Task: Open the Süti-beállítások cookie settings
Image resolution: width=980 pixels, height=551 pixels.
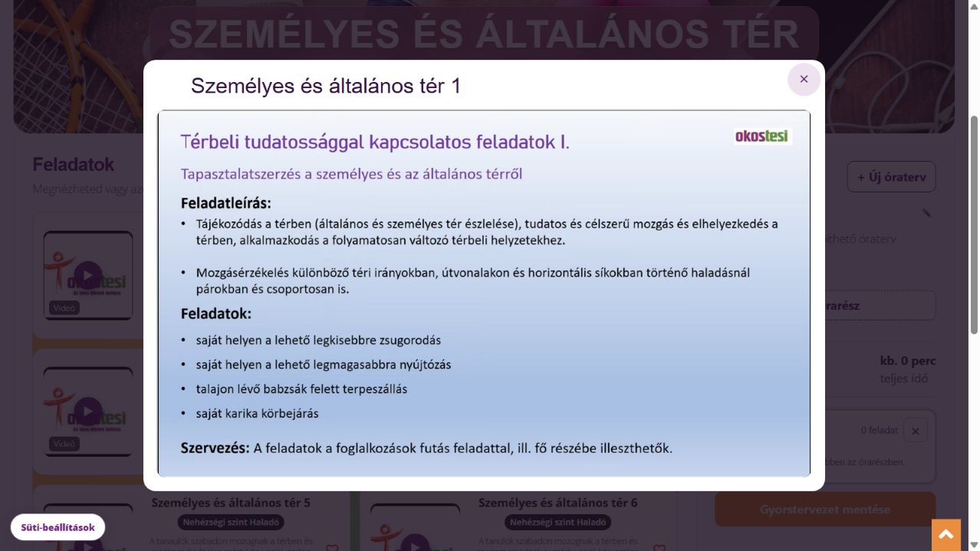Action: coord(58,527)
